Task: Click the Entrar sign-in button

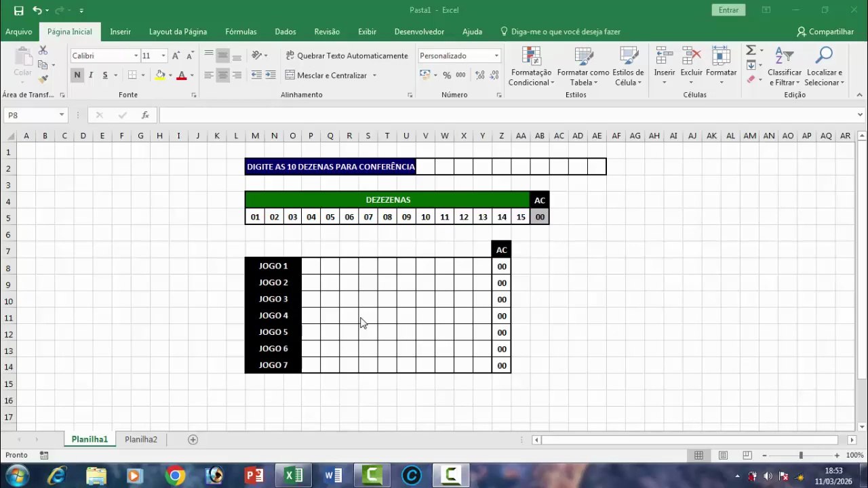Action: tap(728, 10)
